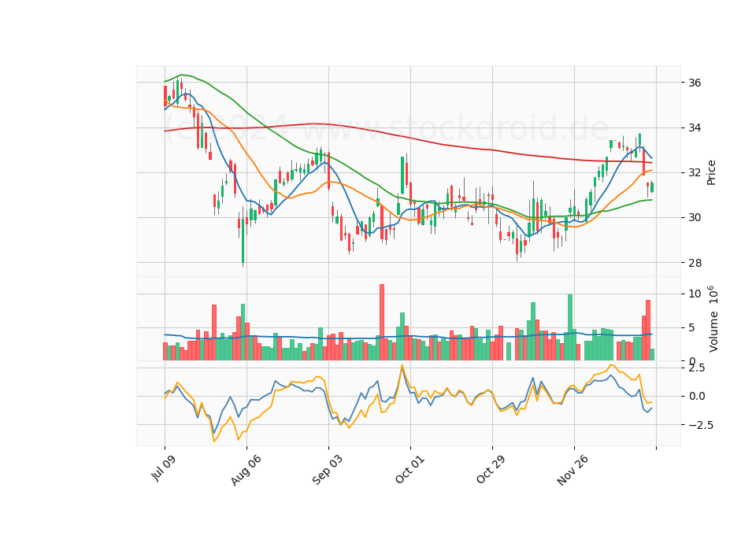
Task: Select the "Sep 03" date label
Action: coord(327,469)
